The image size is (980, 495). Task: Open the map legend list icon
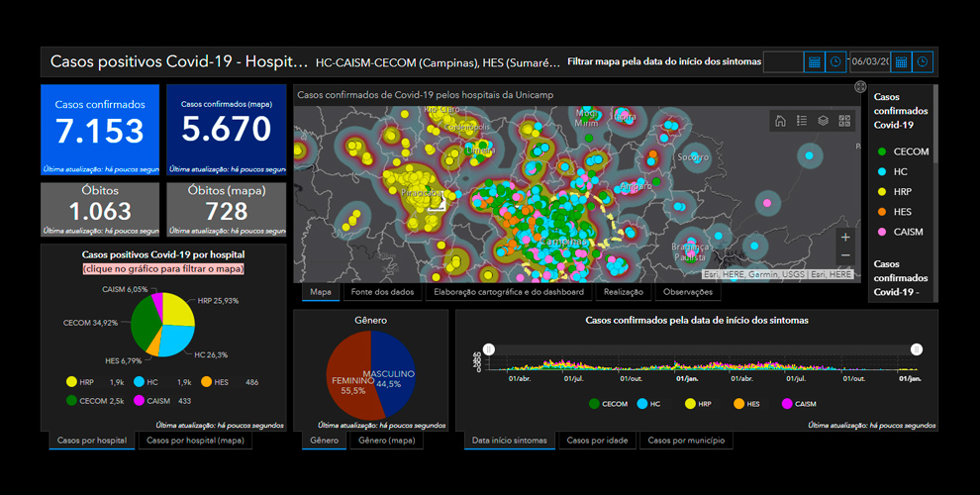pyautogui.click(x=802, y=121)
